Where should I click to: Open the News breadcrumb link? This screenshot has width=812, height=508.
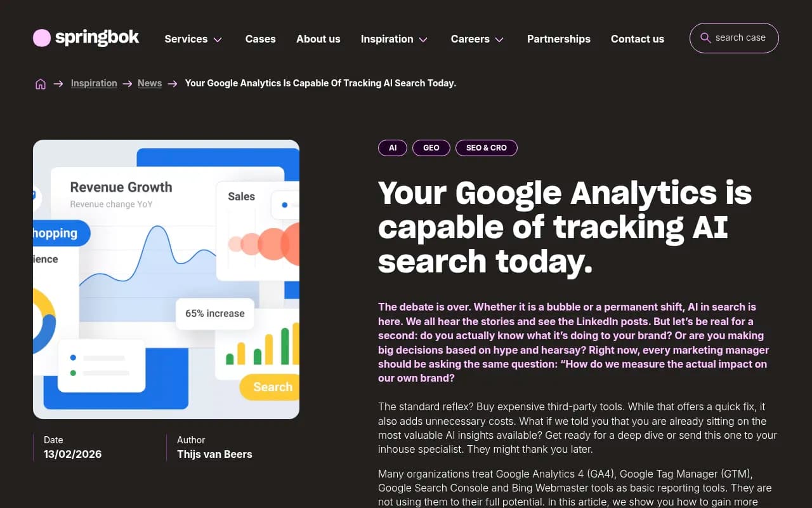pos(150,83)
